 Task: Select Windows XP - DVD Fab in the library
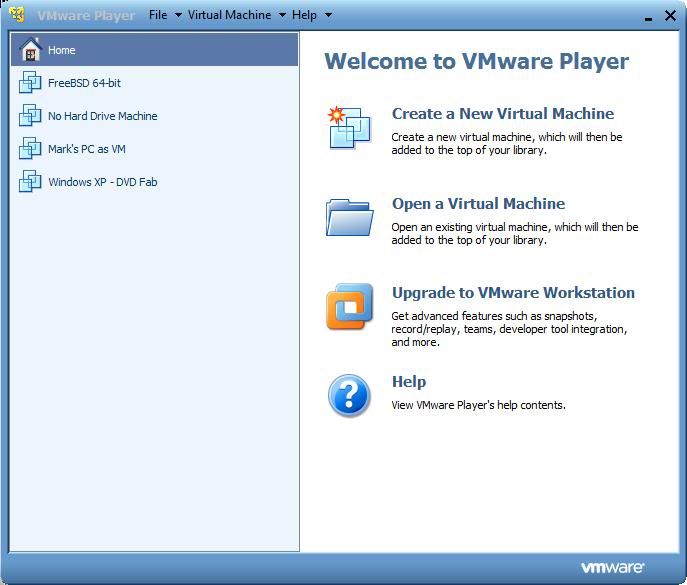click(x=154, y=181)
